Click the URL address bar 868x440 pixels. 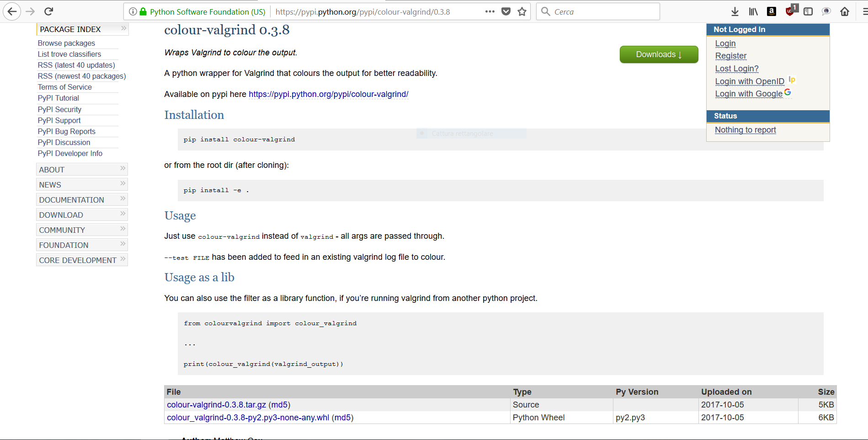click(363, 11)
